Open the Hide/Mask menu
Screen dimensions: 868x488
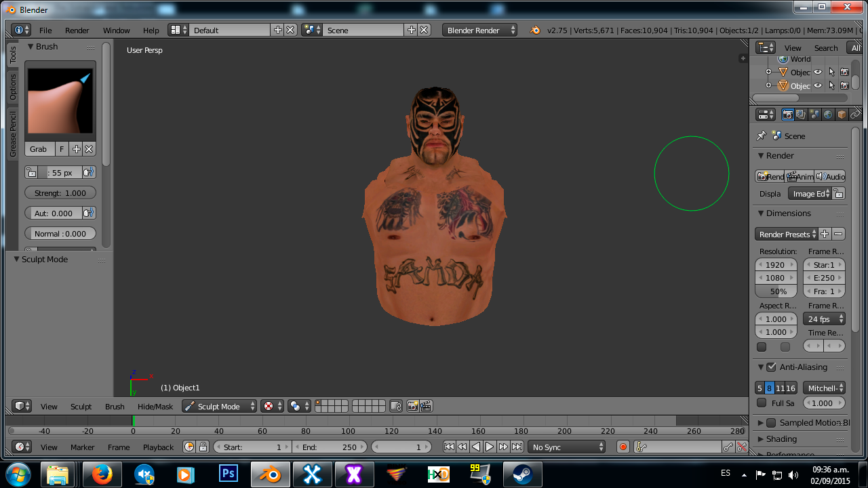click(155, 407)
